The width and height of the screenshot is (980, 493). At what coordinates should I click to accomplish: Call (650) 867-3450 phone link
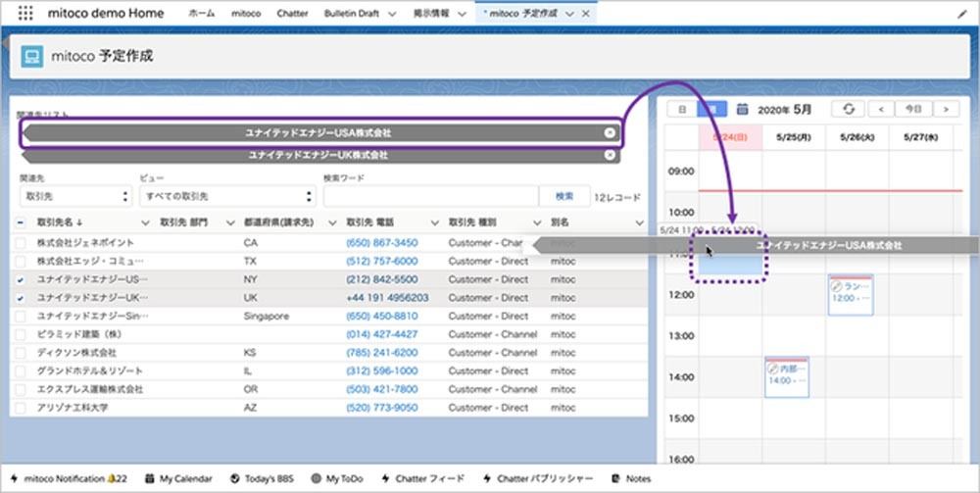coord(382,242)
